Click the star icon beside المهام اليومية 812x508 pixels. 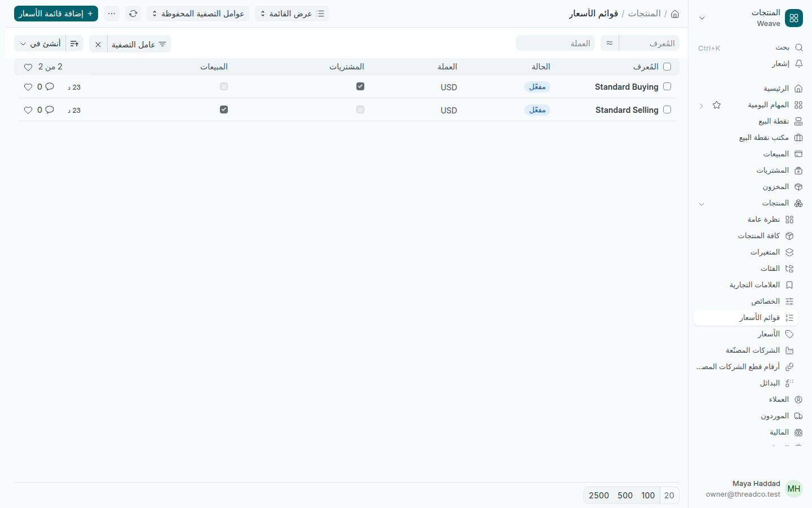point(717,105)
